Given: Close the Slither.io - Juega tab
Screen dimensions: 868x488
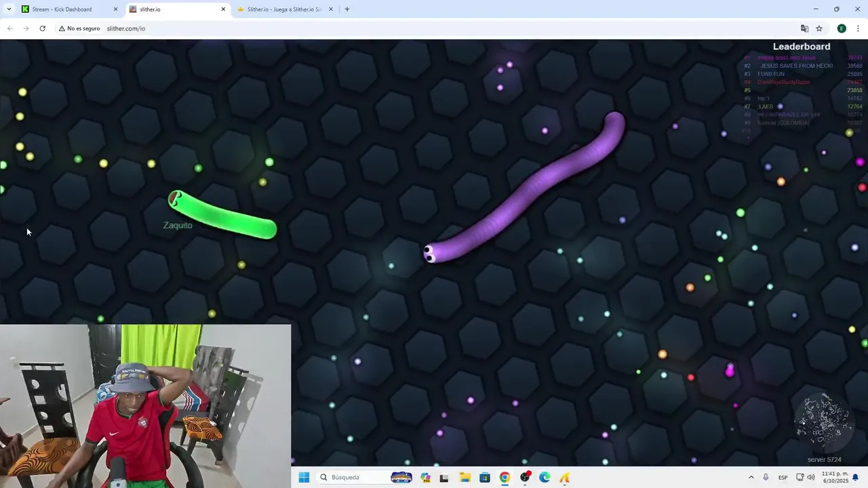Looking at the screenshot, I should 331,9.
